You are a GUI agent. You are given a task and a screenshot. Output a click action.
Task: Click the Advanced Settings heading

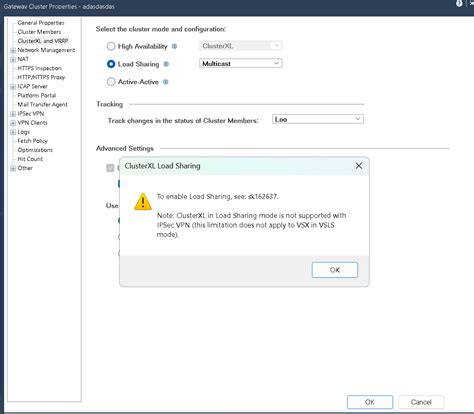pyautogui.click(x=125, y=148)
